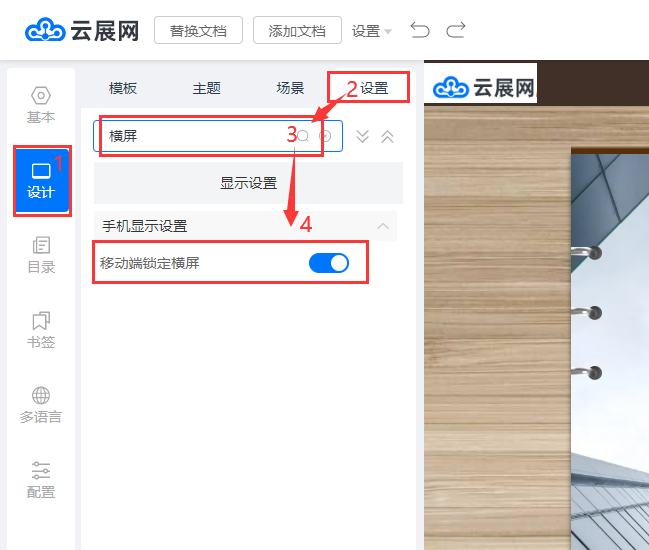Open the 配置 (Config) sidebar panel
This screenshot has height=550, width=649.
pos(41,480)
